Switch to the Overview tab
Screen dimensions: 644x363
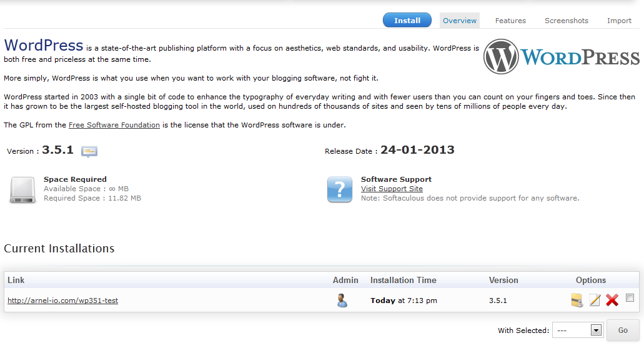tap(460, 21)
